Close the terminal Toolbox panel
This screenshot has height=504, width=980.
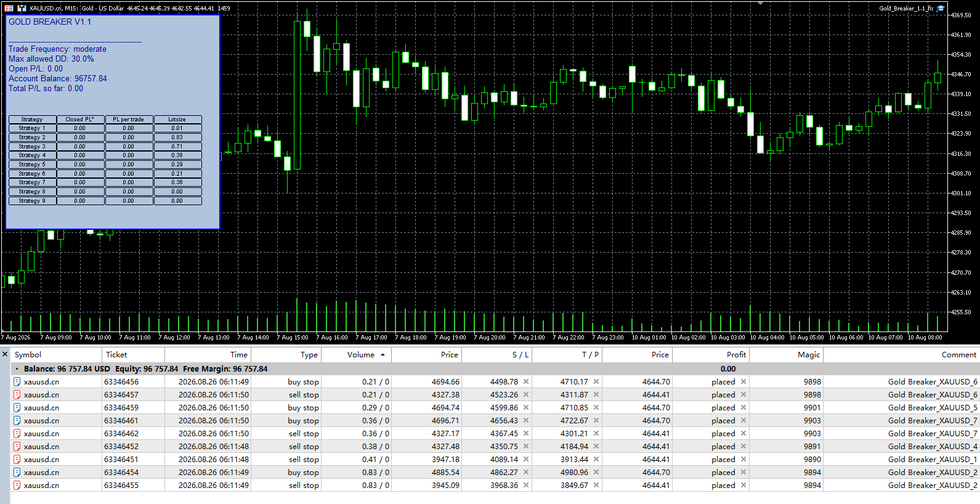[5, 354]
